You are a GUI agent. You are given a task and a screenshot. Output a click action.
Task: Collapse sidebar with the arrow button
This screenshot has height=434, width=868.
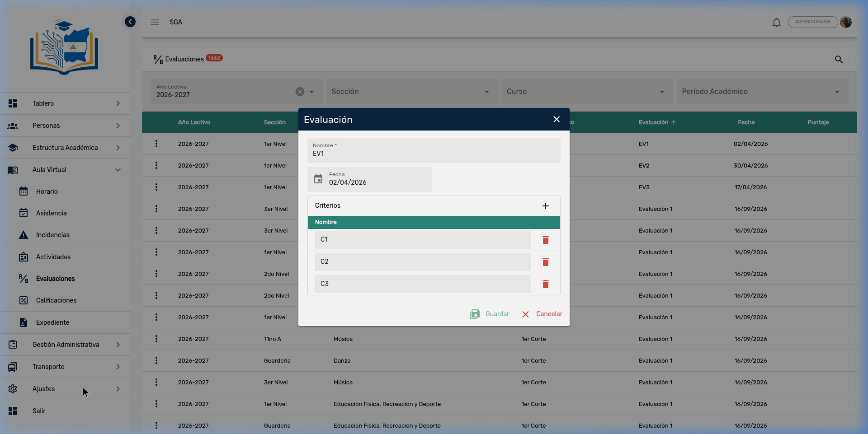[130, 22]
